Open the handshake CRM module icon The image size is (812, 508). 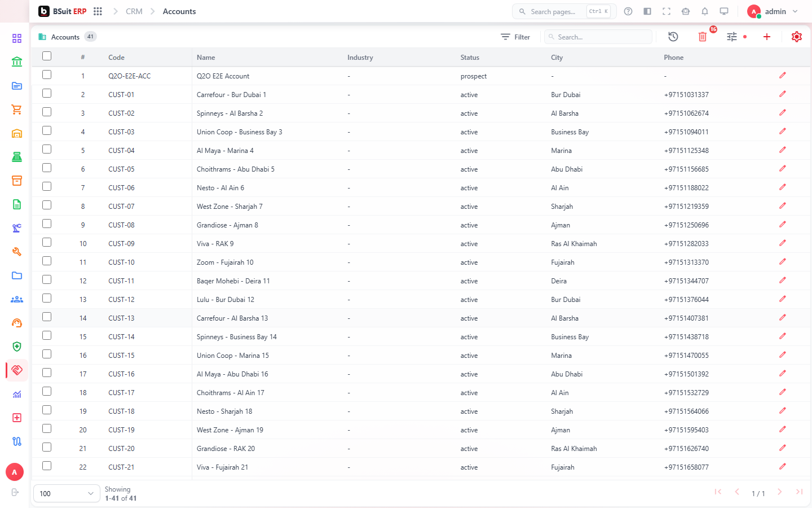pyautogui.click(x=17, y=370)
